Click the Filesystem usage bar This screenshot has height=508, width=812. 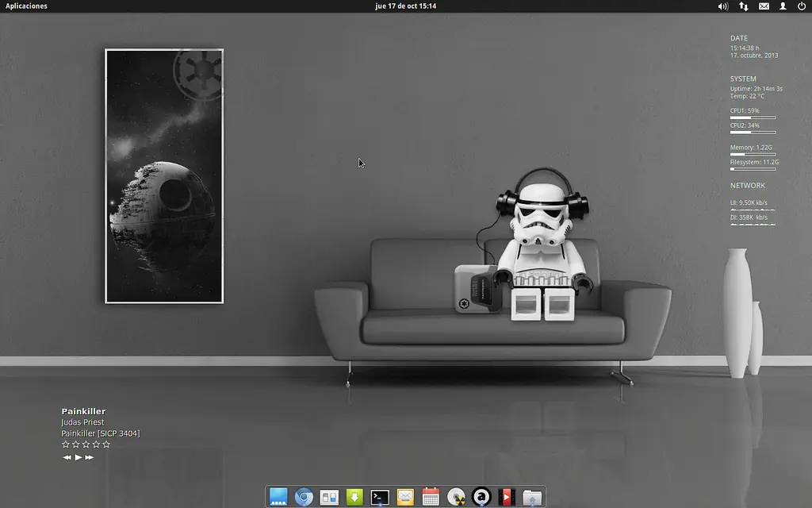(x=753, y=169)
